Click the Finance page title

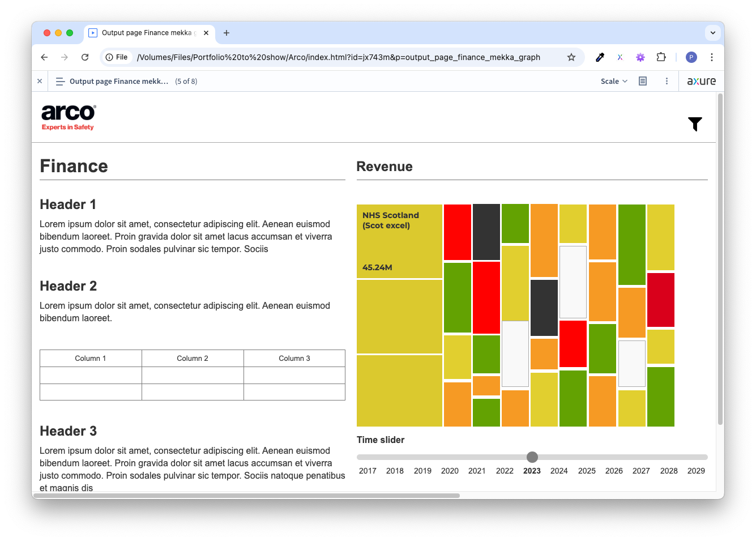(x=74, y=166)
